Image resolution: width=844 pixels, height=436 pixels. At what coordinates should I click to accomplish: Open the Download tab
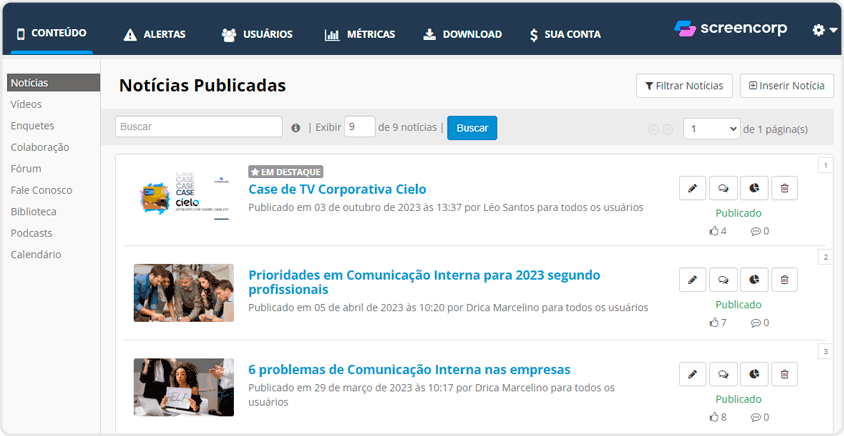(462, 34)
